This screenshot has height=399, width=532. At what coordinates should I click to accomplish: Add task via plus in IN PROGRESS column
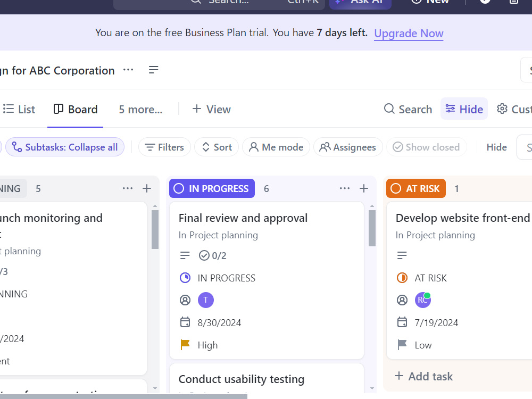364,188
